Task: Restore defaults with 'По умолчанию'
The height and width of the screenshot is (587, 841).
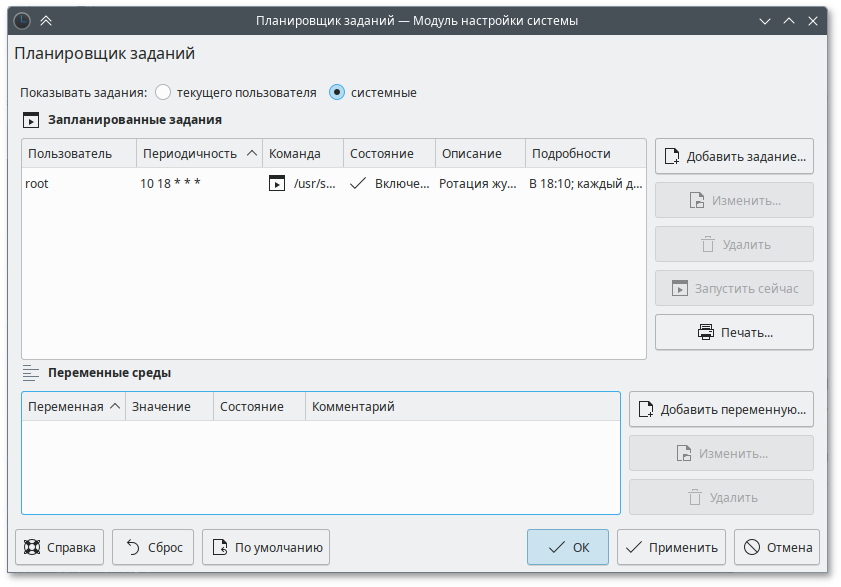Action: (266, 547)
